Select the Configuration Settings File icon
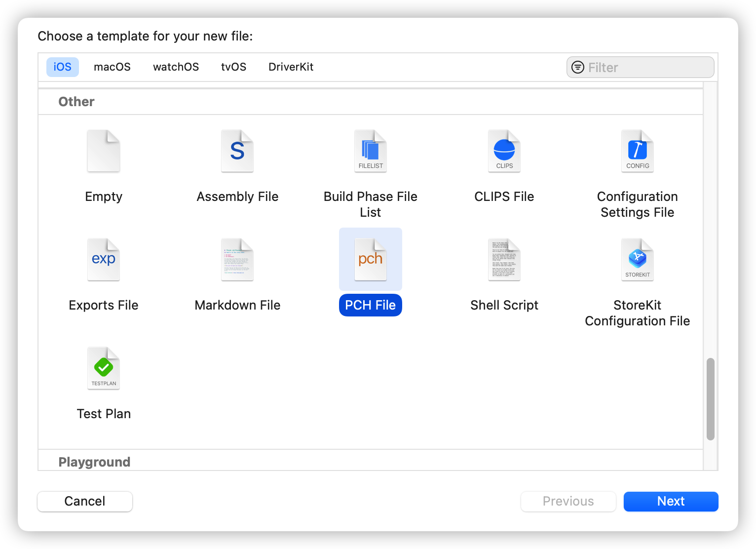 coord(638,151)
